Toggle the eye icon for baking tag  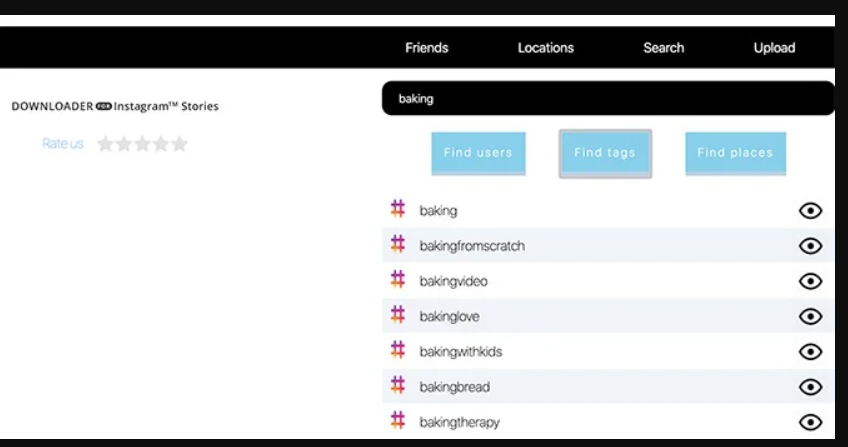pos(811,210)
